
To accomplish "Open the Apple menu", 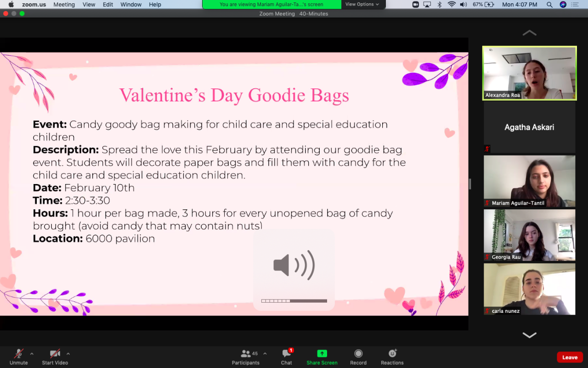I will coord(11,5).
